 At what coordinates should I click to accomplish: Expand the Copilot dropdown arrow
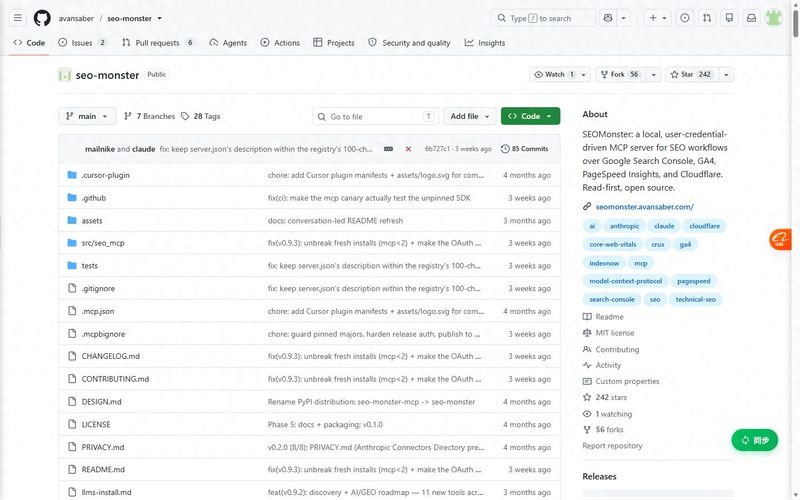pos(623,18)
